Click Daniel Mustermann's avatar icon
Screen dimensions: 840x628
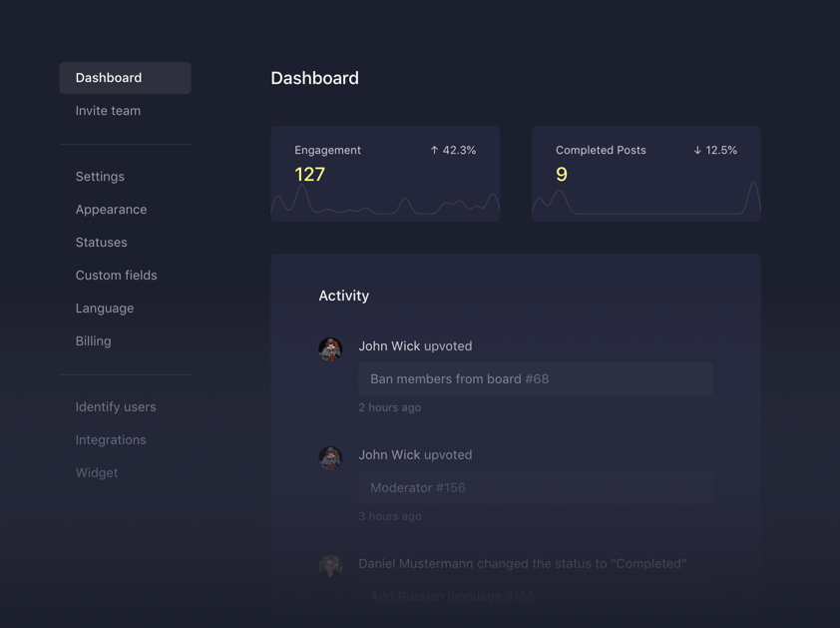point(330,564)
